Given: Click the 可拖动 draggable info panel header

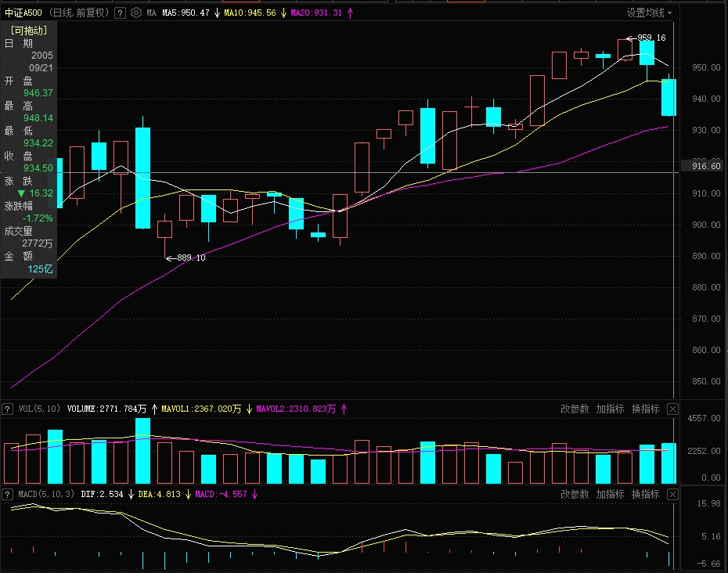Looking at the screenshot, I should tap(29, 31).
